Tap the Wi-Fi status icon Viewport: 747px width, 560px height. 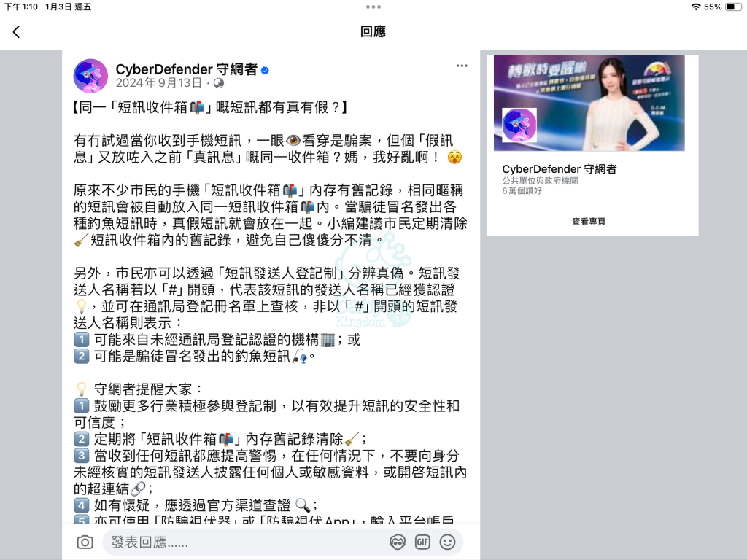[x=696, y=7]
